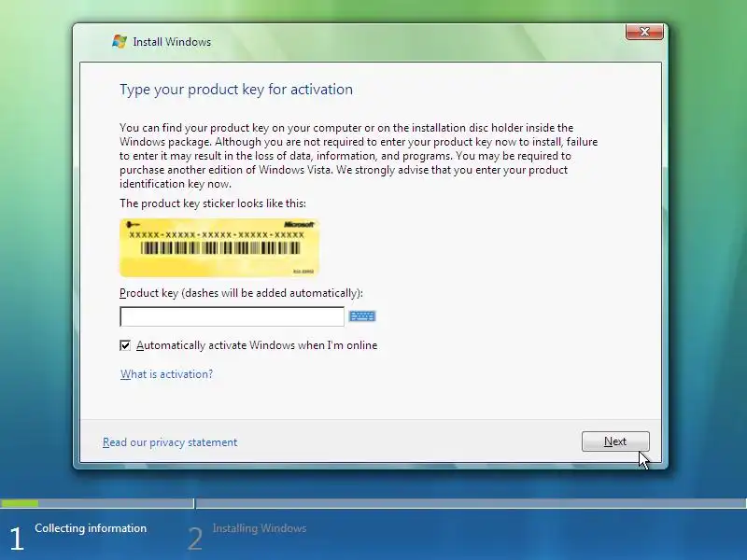Click the 'Installing Windows' step label
The image size is (747, 560).
[260, 528]
